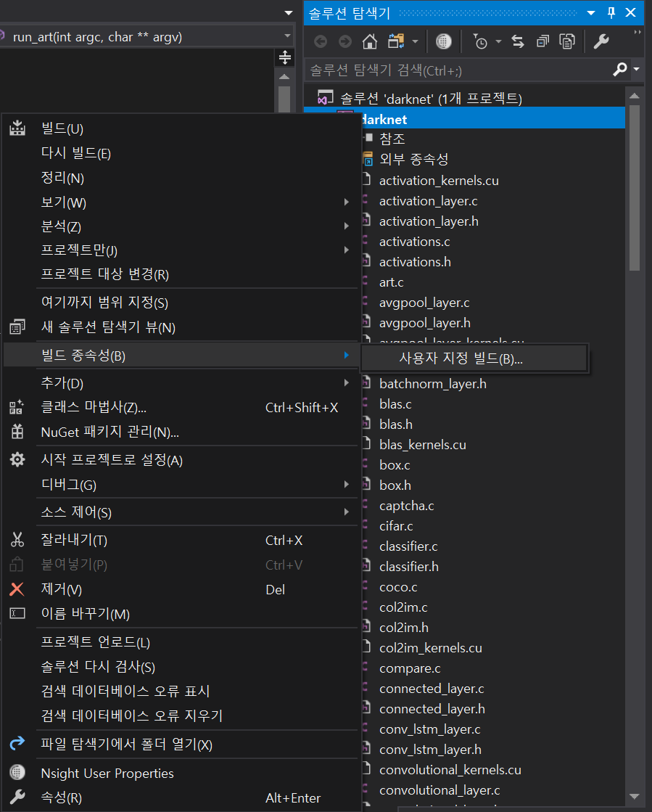Toggle Show All Files icon
The height and width of the screenshot is (812, 652).
click(567, 41)
